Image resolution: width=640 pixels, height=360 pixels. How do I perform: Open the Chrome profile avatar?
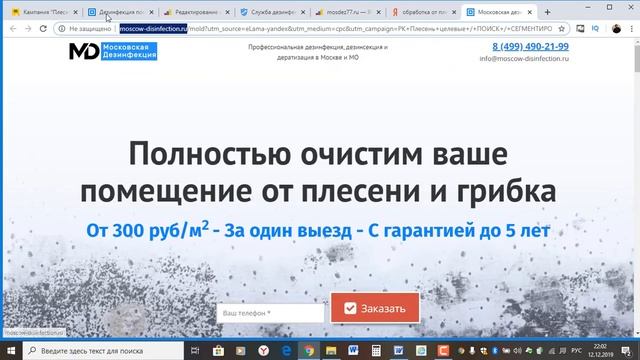click(616, 29)
